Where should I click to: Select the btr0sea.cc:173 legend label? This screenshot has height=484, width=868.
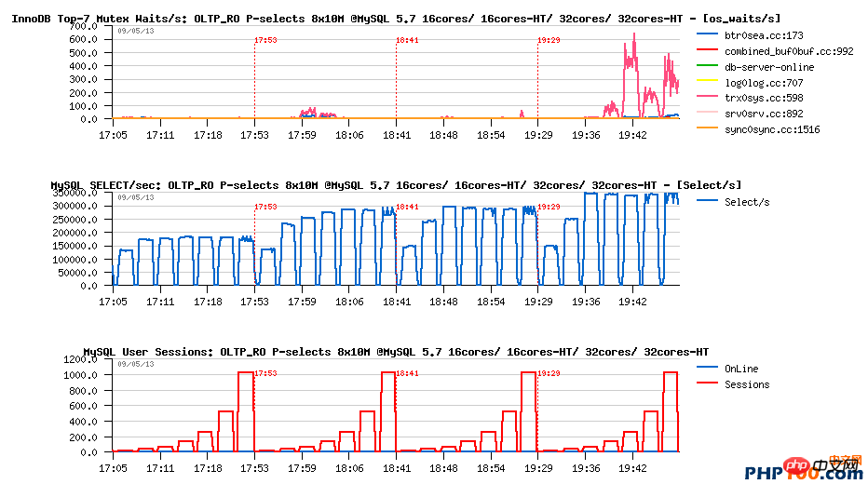click(x=764, y=35)
